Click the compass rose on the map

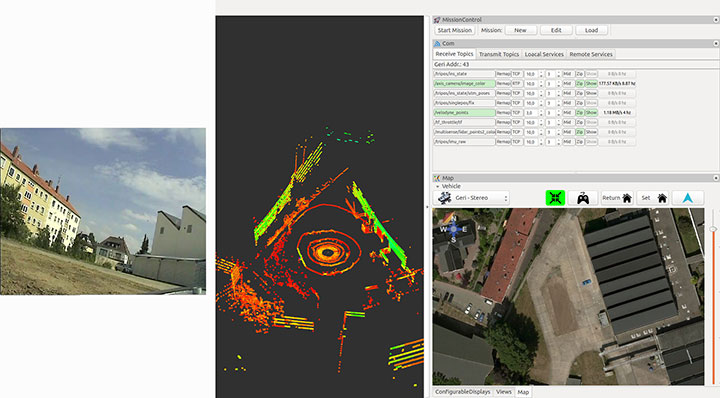click(x=453, y=228)
